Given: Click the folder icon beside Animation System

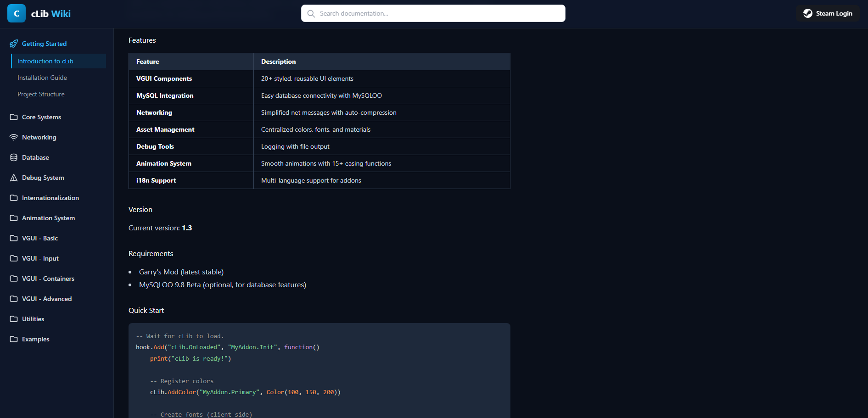Looking at the screenshot, I should click(14, 218).
